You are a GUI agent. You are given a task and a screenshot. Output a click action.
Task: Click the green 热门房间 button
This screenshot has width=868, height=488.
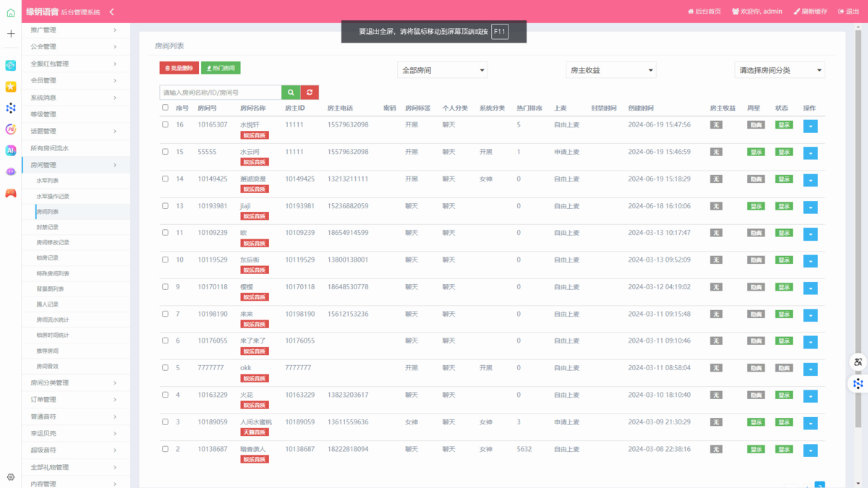(221, 68)
